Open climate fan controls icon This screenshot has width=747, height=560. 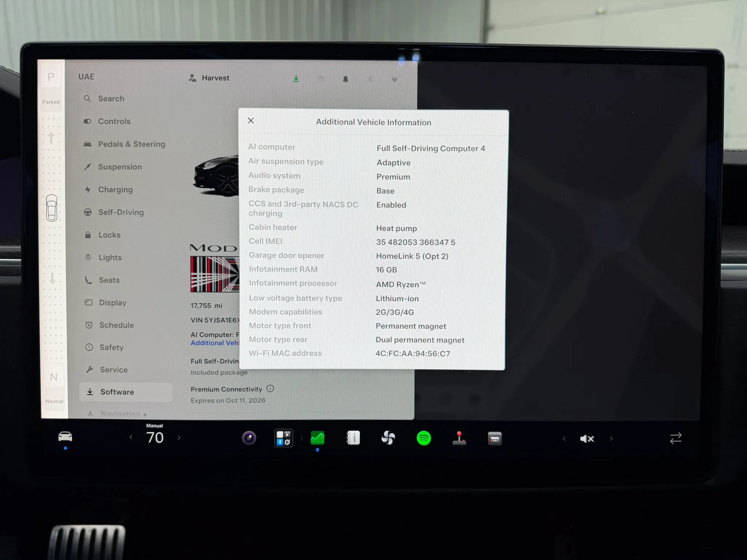coord(388,438)
